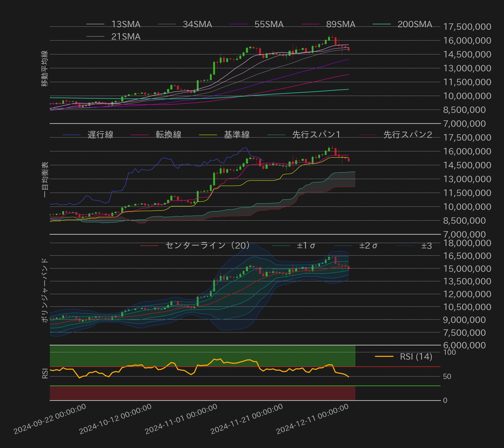
Task: Toggle 先行スパン2 in the legend
Action: point(407,135)
